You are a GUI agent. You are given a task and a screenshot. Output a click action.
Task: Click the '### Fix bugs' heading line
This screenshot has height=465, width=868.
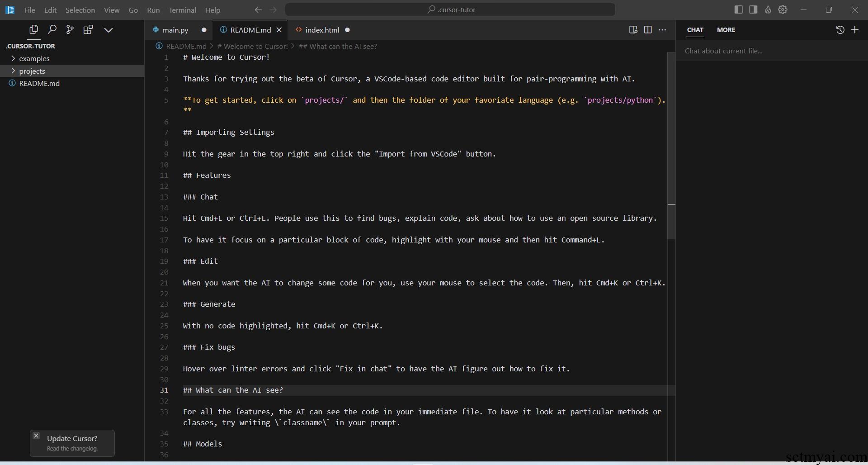coord(209,347)
